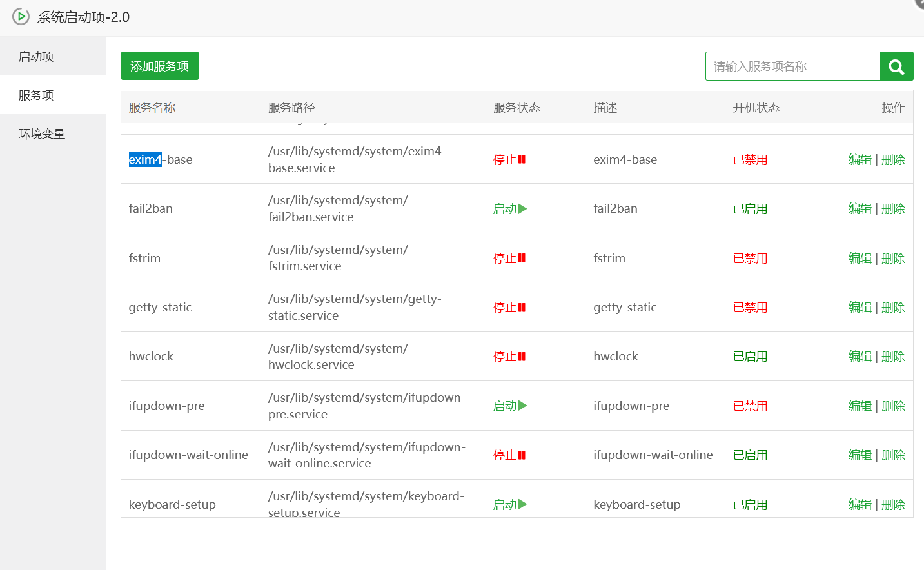Select the hwclock service name cell

[x=151, y=357]
